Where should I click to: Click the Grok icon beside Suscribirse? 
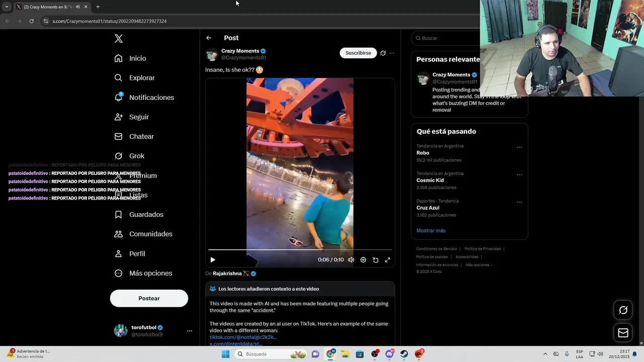[x=383, y=53]
